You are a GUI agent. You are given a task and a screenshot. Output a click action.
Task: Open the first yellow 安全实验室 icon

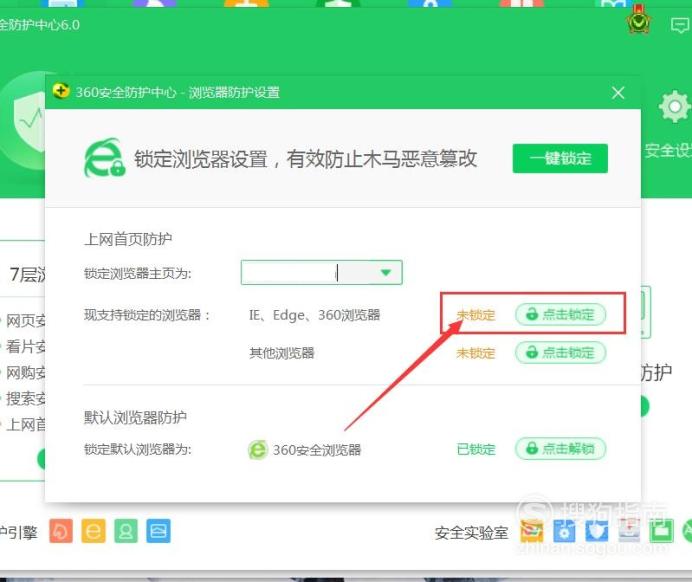(532, 531)
